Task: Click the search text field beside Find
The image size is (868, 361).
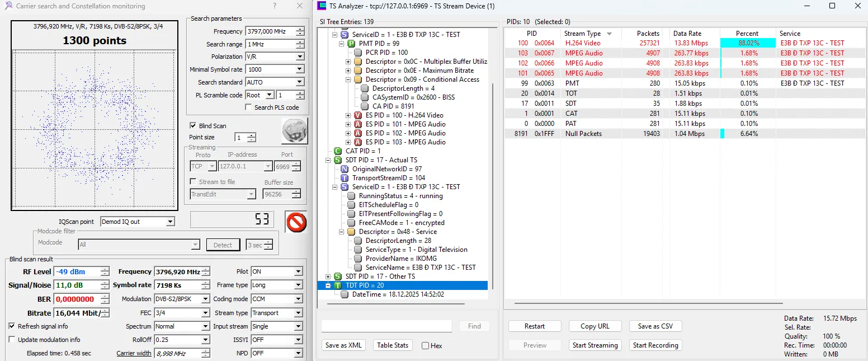Action: [386, 326]
